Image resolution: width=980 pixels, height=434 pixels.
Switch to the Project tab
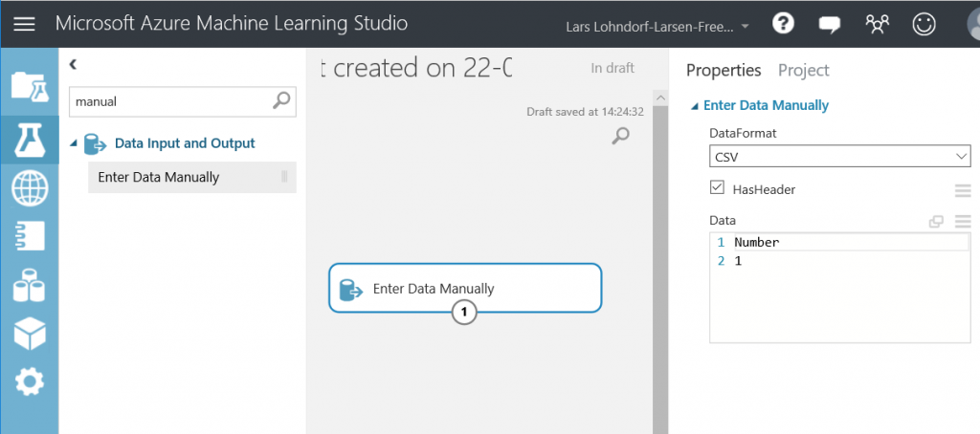click(x=803, y=70)
